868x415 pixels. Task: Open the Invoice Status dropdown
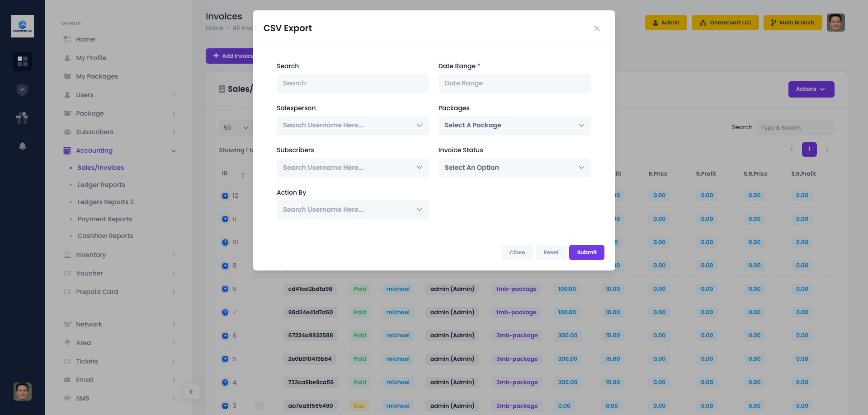514,168
